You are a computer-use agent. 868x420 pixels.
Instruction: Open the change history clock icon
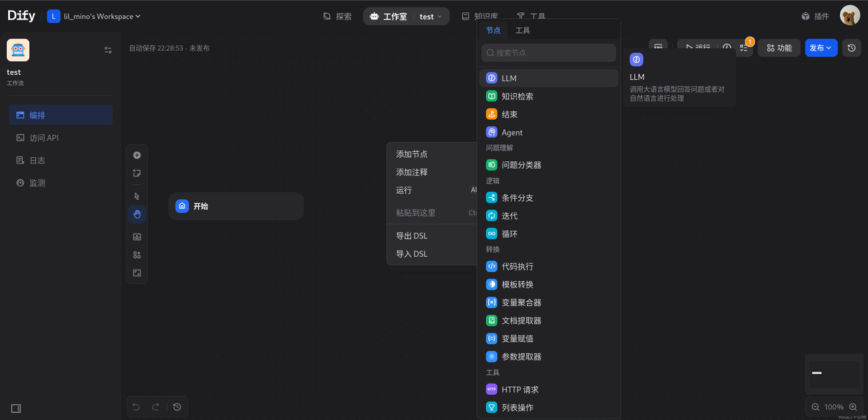(851, 47)
